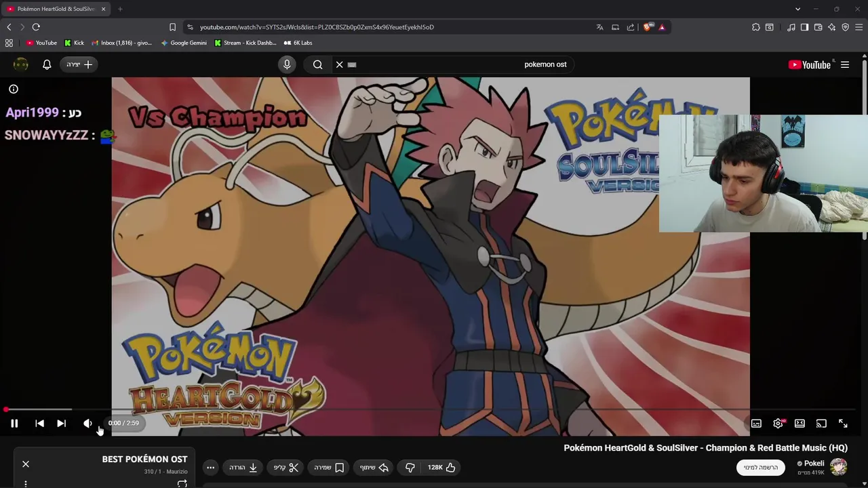Open the Stream - Kick Dashboard bookmark
Screen dimensions: 868x488
[x=245, y=43]
